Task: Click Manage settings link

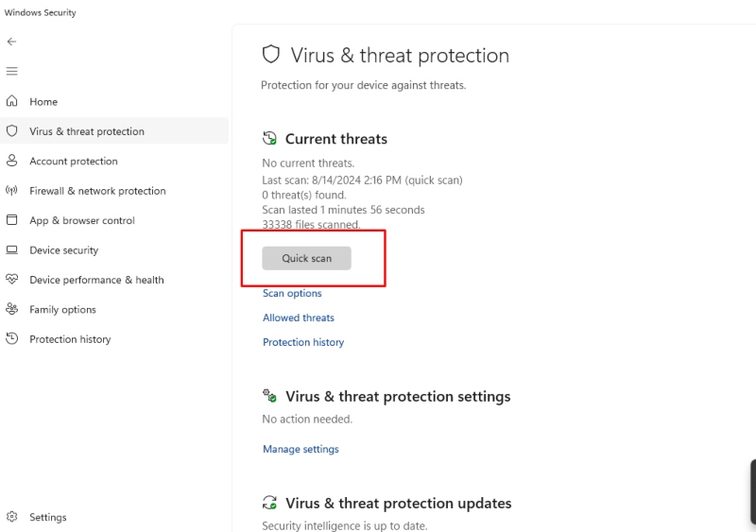Action: pyautogui.click(x=301, y=449)
